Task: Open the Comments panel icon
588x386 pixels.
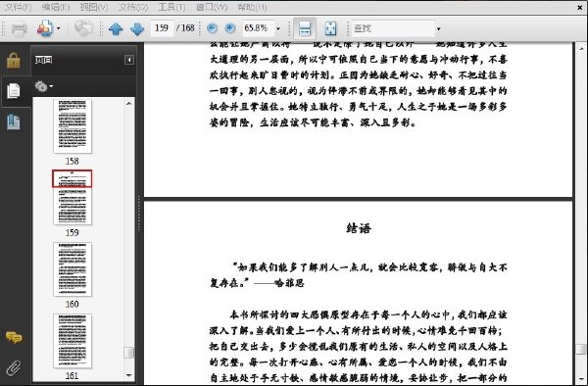Action: (x=14, y=338)
